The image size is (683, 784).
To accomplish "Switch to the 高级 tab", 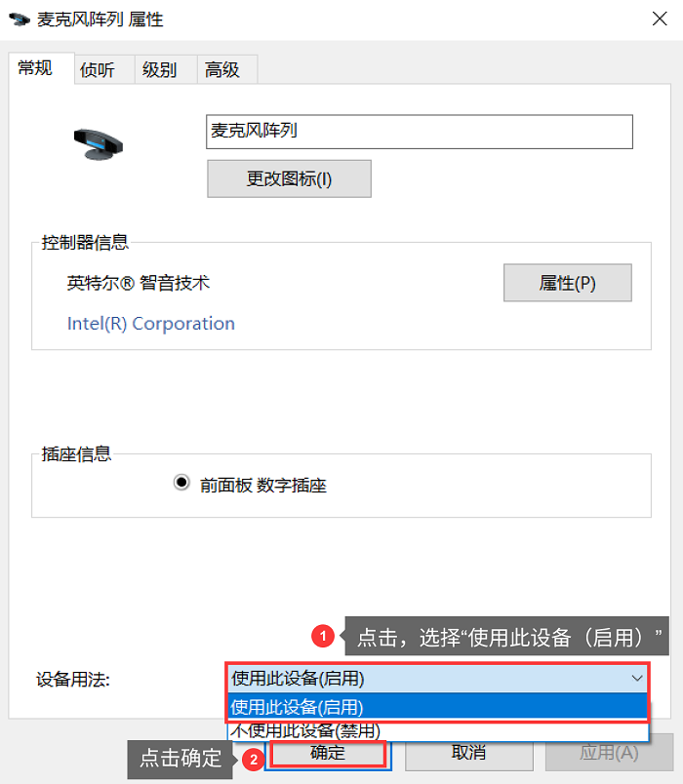I will [x=225, y=69].
